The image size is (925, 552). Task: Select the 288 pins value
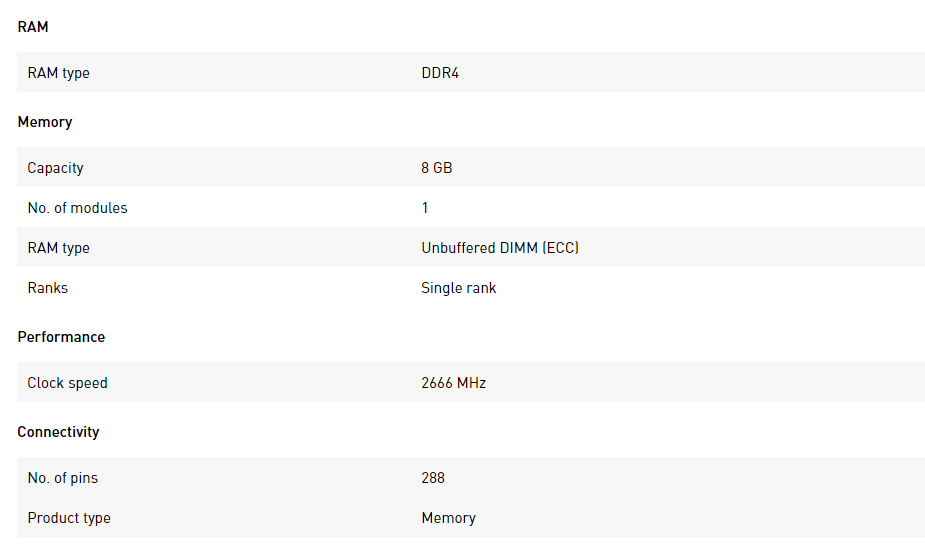pyautogui.click(x=433, y=478)
